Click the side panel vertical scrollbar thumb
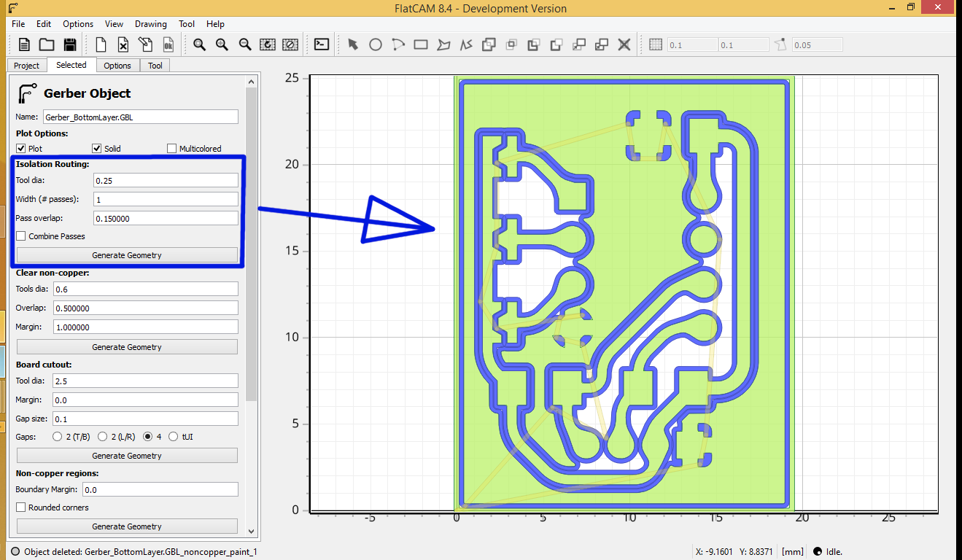The width and height of the screenshot is (962, 560). (252, 243)
